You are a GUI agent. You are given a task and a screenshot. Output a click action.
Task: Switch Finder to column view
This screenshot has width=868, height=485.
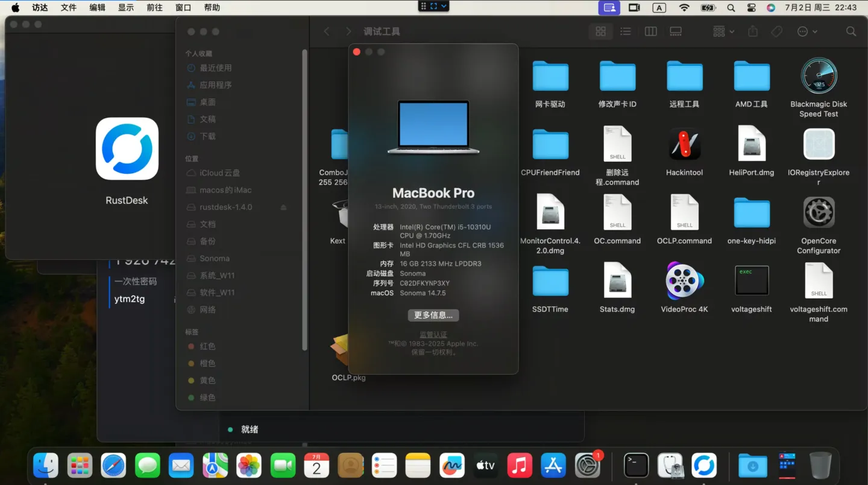[650, 31]
